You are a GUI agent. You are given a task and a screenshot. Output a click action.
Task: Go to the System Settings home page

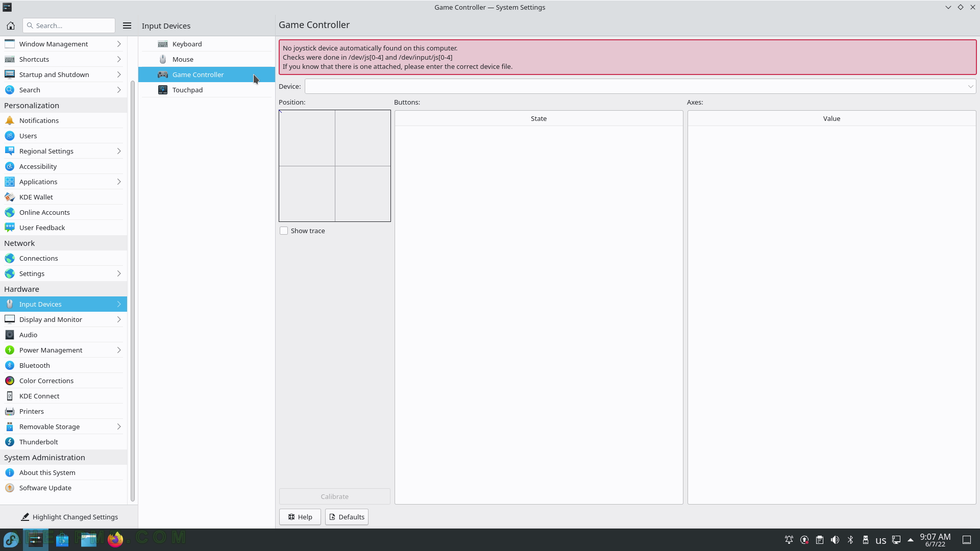11,26
